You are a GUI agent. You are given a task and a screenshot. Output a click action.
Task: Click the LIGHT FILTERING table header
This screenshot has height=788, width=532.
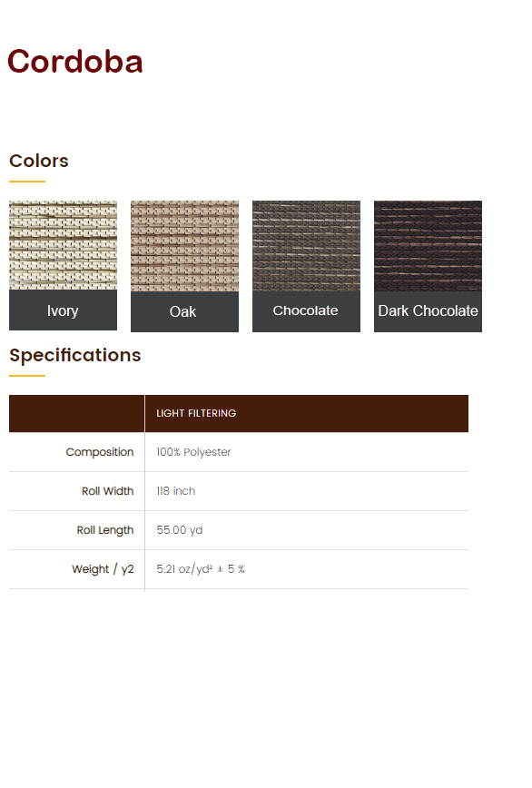coord(196,413)
